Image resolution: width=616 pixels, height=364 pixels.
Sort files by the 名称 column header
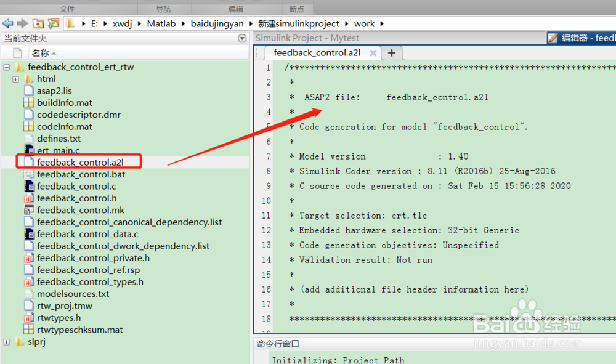pyautogui.click(x=41, y=53)
